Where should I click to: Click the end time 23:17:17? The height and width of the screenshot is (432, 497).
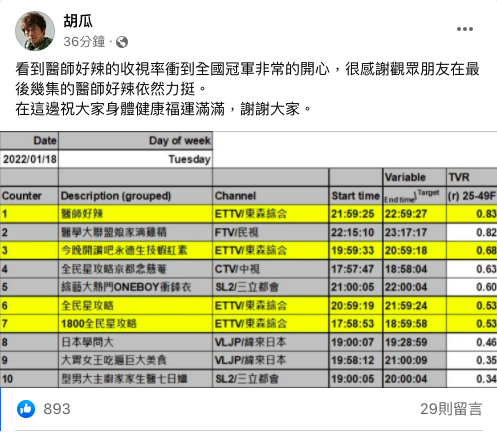tap(415, 232)
